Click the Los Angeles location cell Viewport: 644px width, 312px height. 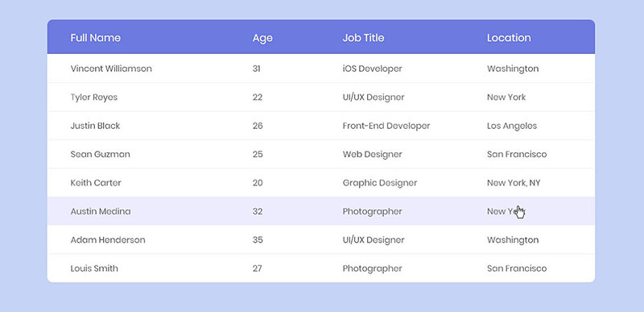coord(512,127)
